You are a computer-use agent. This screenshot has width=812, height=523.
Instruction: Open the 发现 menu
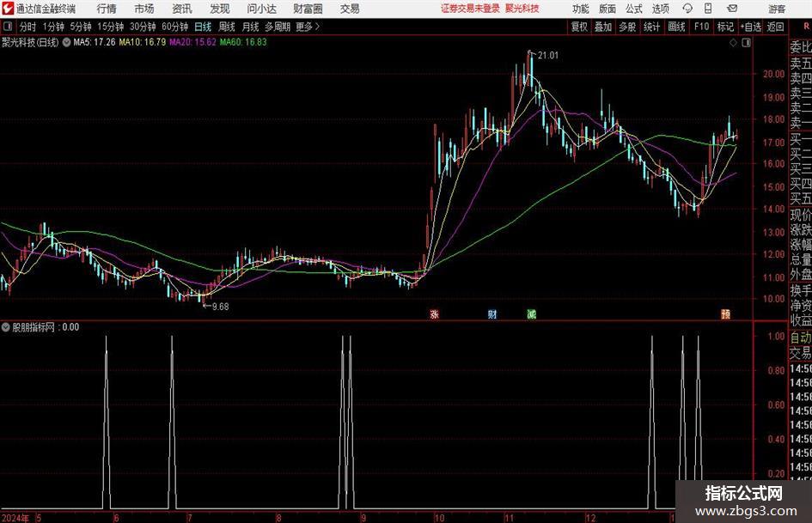[220, 9]
